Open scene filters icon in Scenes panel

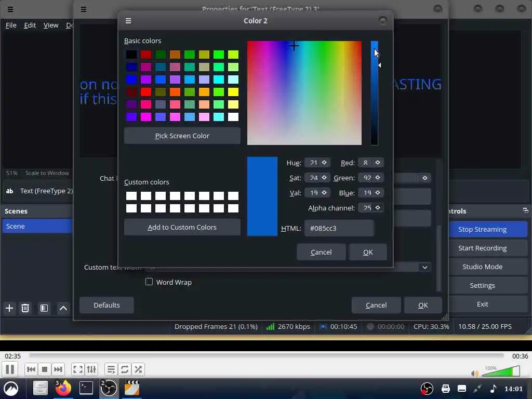[44, 308]
